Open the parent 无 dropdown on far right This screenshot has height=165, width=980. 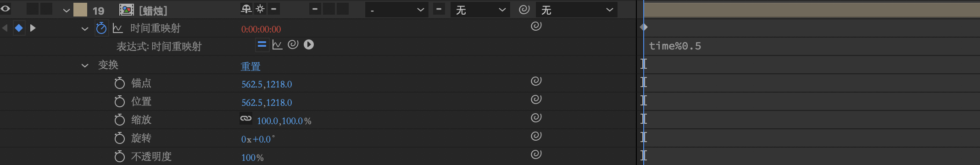577,10
